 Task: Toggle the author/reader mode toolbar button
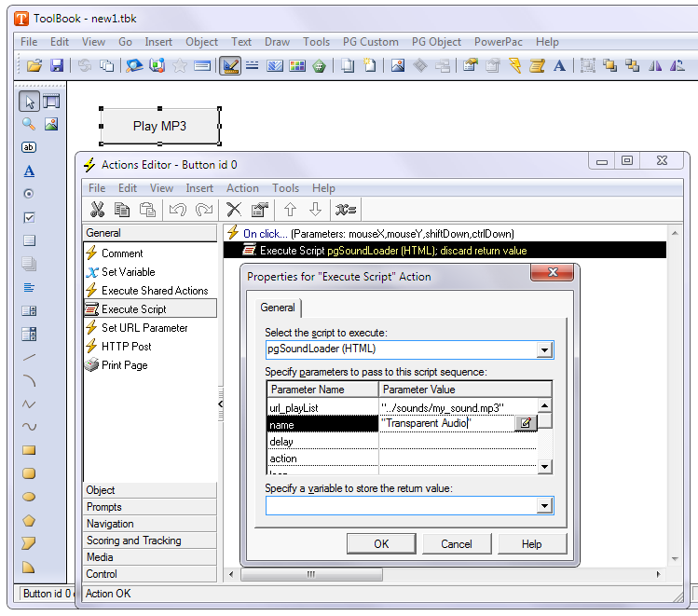pos(230,66)
